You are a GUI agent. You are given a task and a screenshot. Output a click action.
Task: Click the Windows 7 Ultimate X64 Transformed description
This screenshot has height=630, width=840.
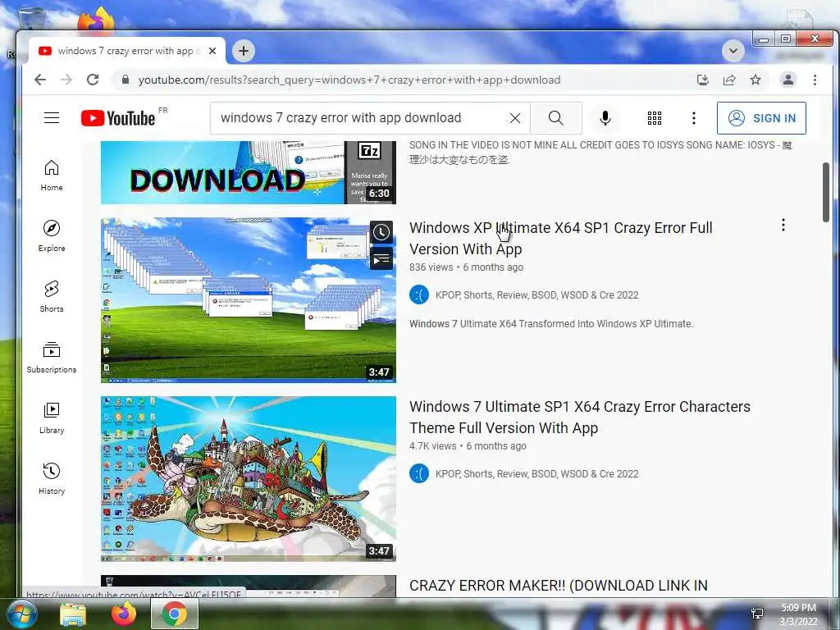[551, 324]
